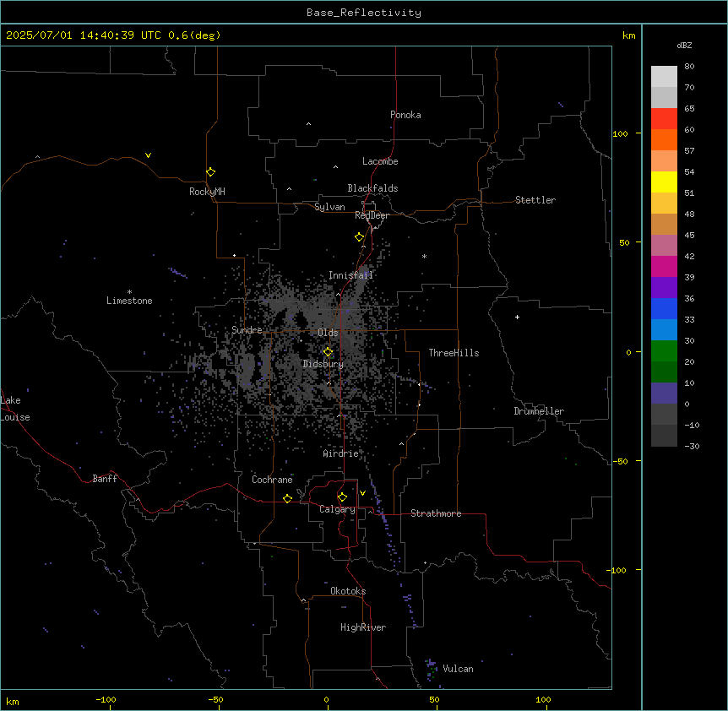The image size is (728, 711).
Task: Select the Drumheller label
Action: [x=539, y=411]
